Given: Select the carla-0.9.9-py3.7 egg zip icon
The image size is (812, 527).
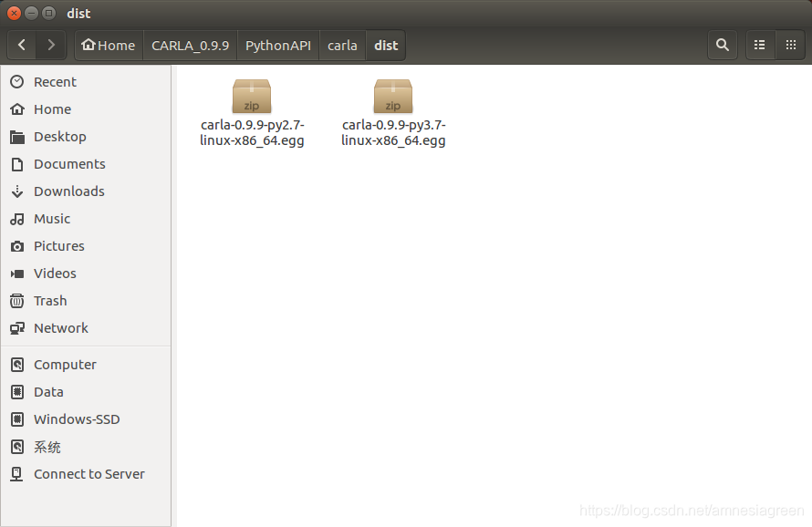Looking at the screenshot, I should [x=393, y=97].
